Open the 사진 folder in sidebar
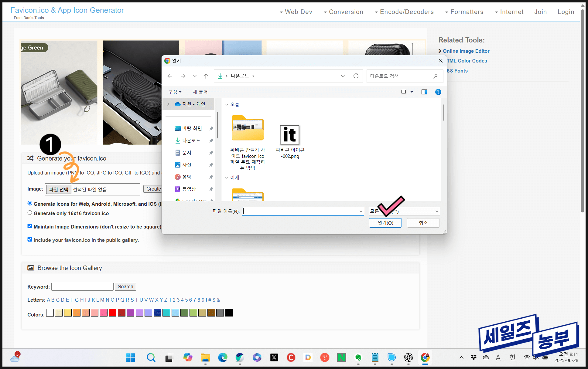 (x=186, y=165)
